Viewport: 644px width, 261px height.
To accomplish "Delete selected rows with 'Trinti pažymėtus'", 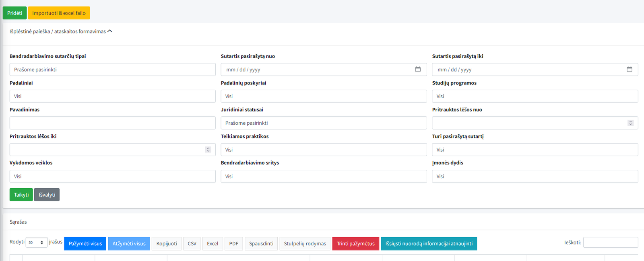I will [355, 244].
